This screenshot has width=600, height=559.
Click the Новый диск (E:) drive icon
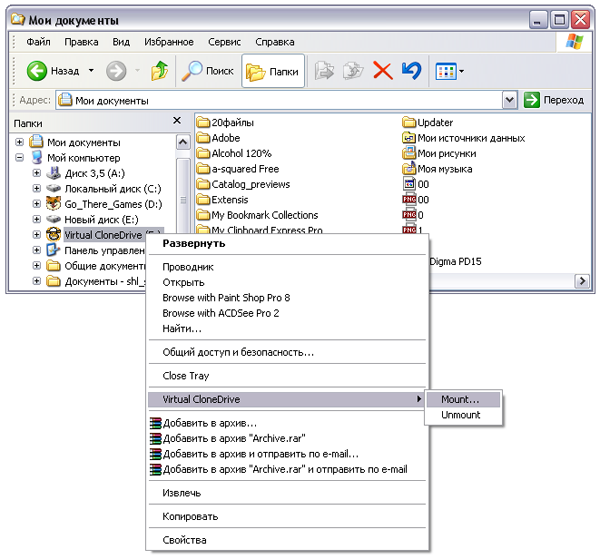click(x=53, y=219)
